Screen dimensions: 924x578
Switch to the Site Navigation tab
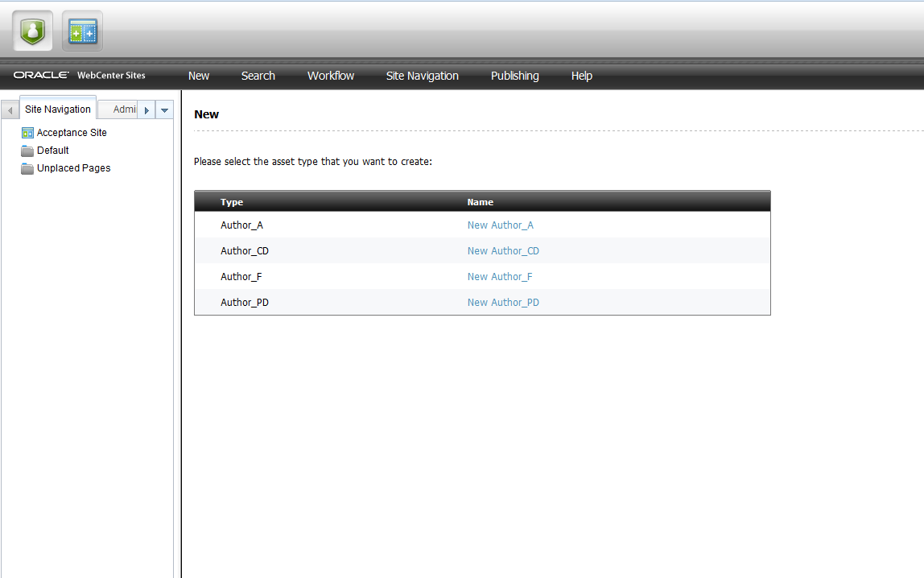[x=58, y=109]
